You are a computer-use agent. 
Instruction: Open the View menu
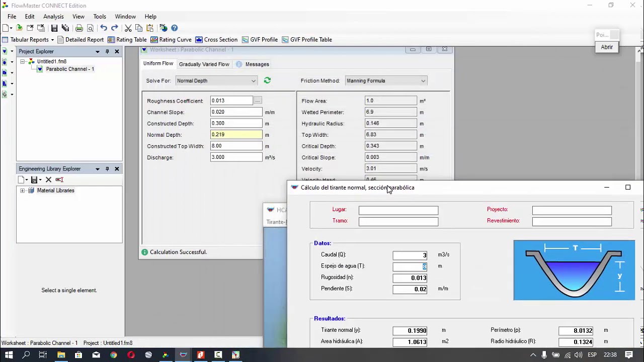78,17
